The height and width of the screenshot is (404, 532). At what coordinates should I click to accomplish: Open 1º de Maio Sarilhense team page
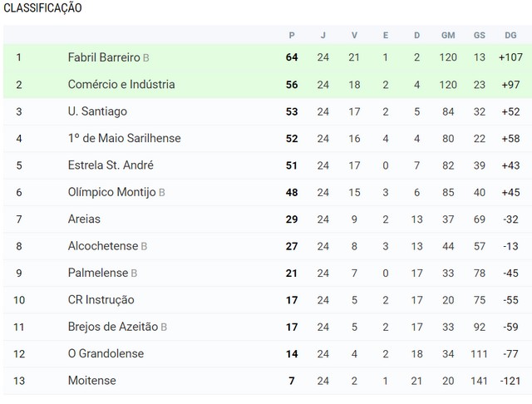[124, 138]
